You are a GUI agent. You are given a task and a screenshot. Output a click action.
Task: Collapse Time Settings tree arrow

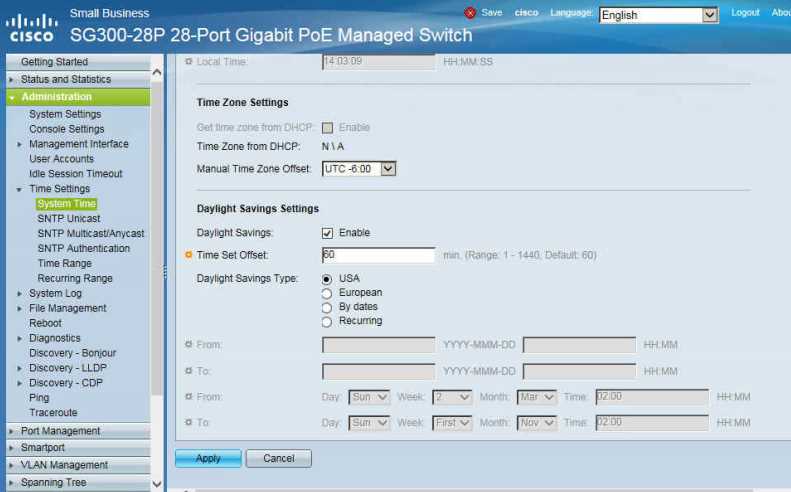pos(20,189)
